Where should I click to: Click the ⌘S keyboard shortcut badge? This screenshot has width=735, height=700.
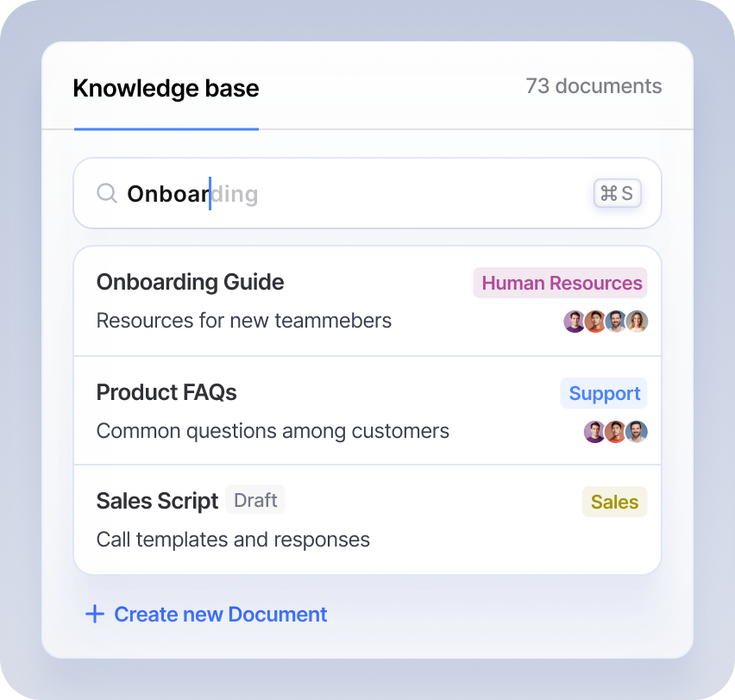617,193
